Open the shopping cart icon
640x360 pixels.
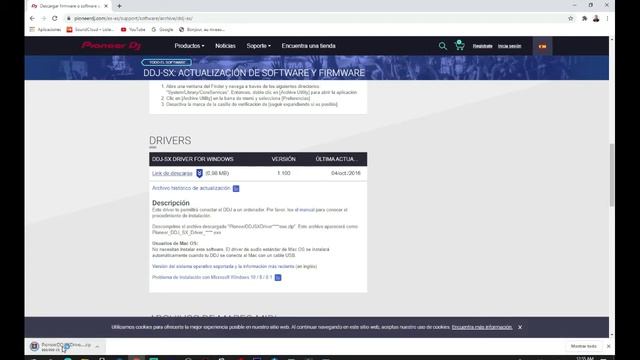coord(460,45)
